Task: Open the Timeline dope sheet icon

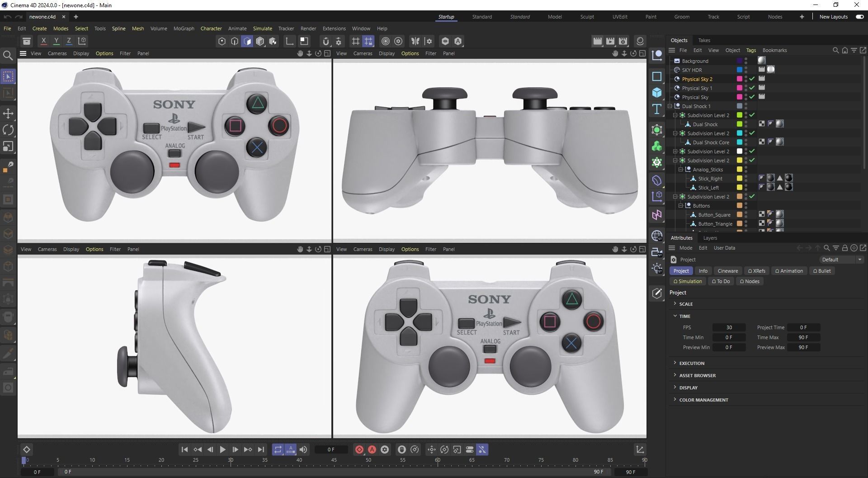Action: pyautogui.click(x=640, y=450)
